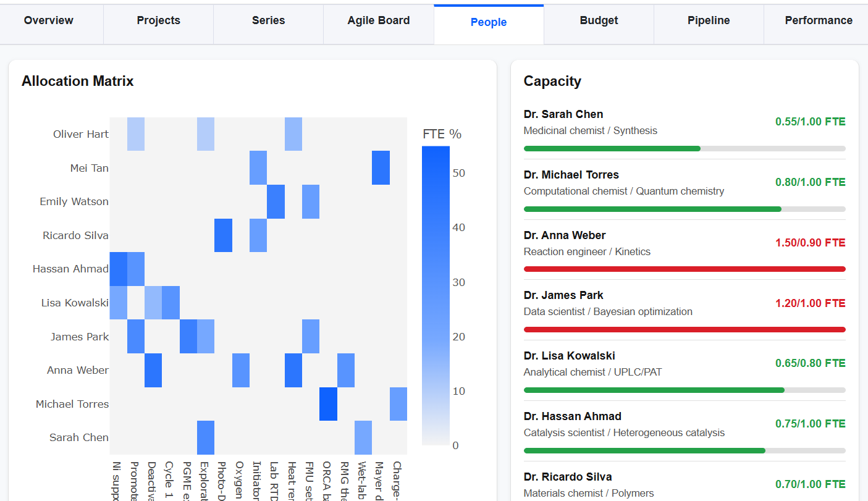The width and height of the screenshot is (868, 501).
Task: Click the Ricardo Silva Photo-D heatmap cell
Action: click(x=223, y=235)
